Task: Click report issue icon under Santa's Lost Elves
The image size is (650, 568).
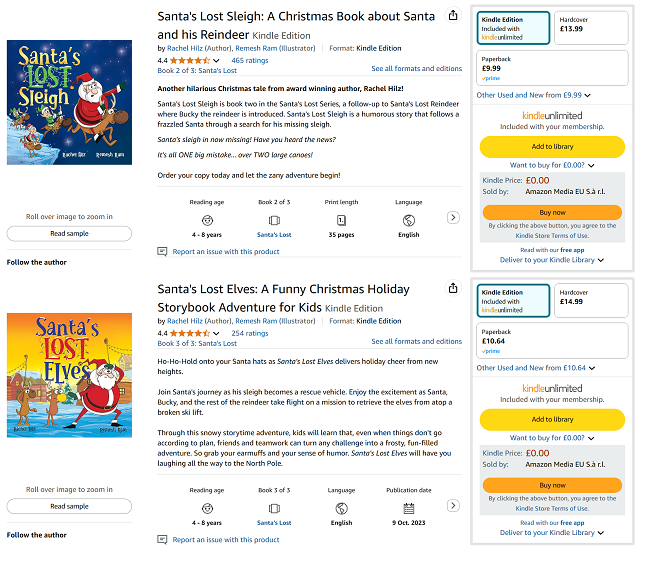Action: click(x=163, y=539)
